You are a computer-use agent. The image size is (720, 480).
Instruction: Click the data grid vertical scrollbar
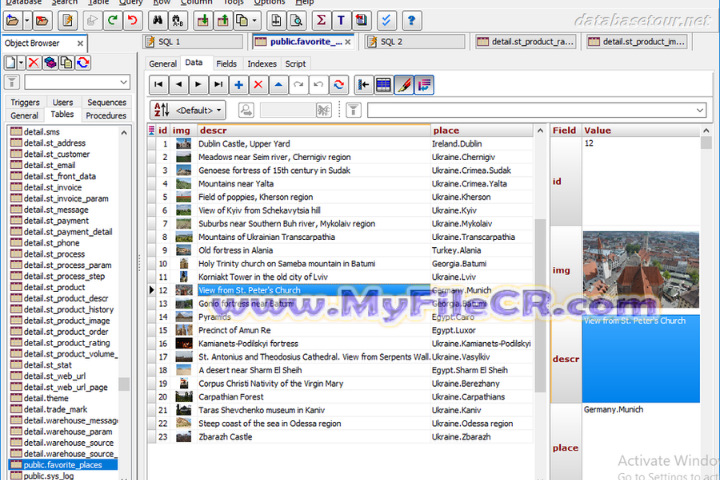click(540, 303)
